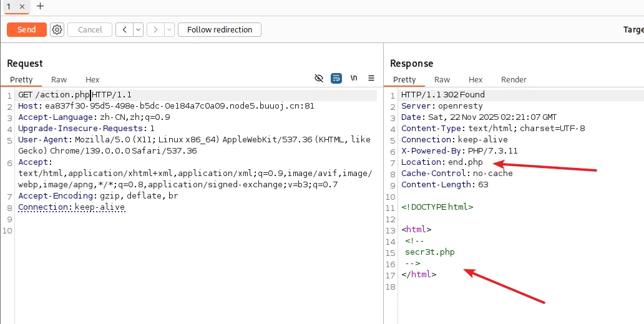The width and height of the screenshot is (644, 324).
Task: Add a new Repeater tab
Action: click(41, 6)
